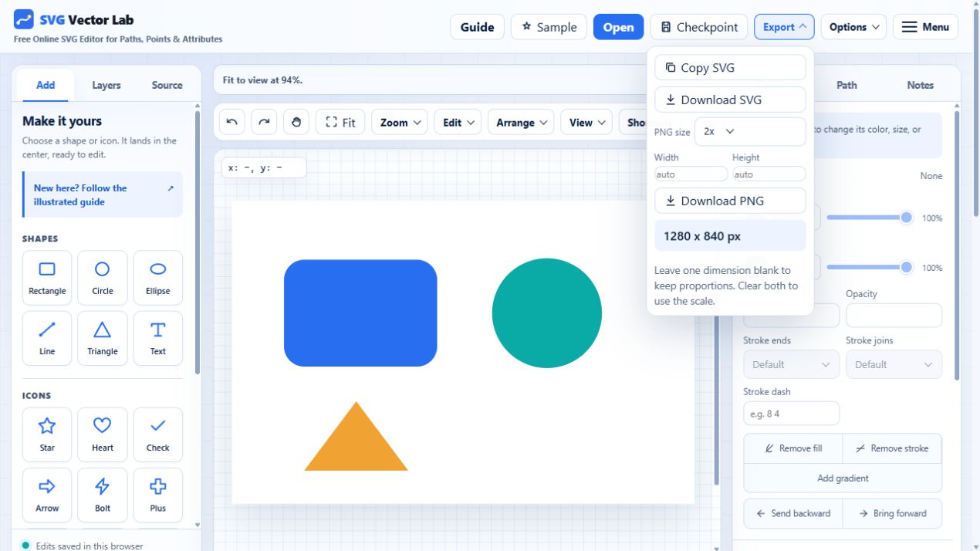Click the blue Open button
Image resolution: width=980 pixels, height=551 pixels.
click(x=618, y=27)
